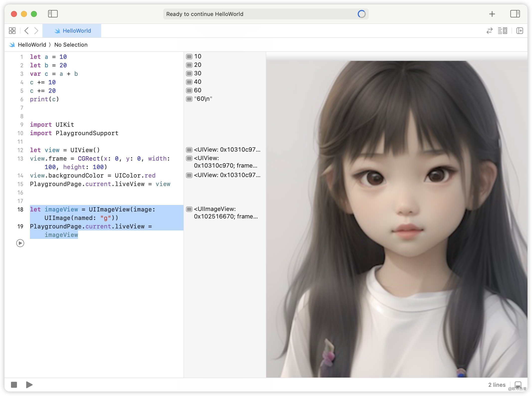Click the plus Library button
The image size is (532, 396).
coord(492,14)
